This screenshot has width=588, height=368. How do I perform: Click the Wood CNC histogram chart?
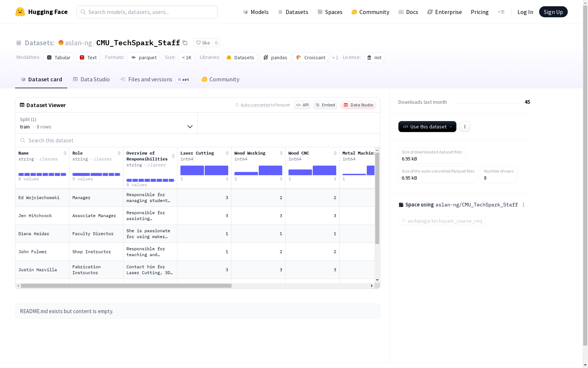pyautogui.click(x=312, y=170)
